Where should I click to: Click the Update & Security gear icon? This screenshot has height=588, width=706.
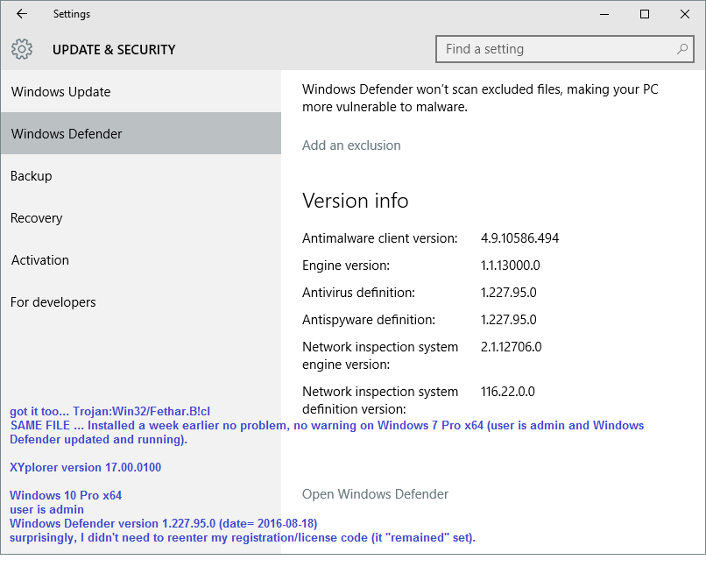coord(21,49)
